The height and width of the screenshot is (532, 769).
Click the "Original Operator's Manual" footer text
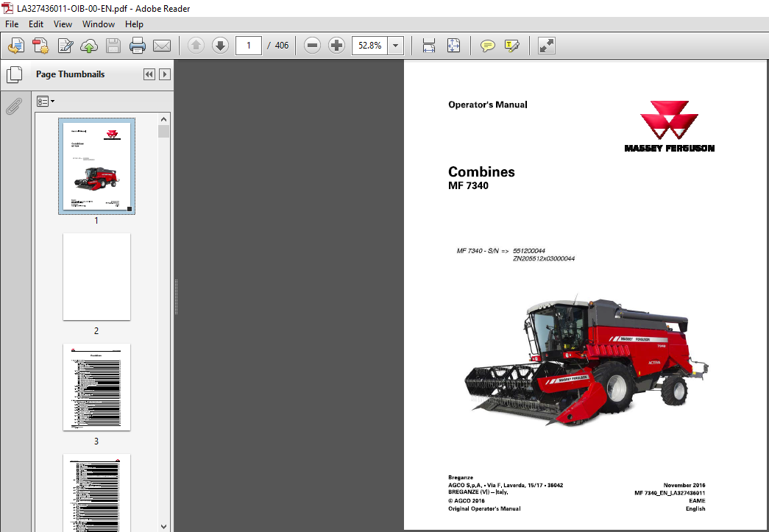point(484,508)
